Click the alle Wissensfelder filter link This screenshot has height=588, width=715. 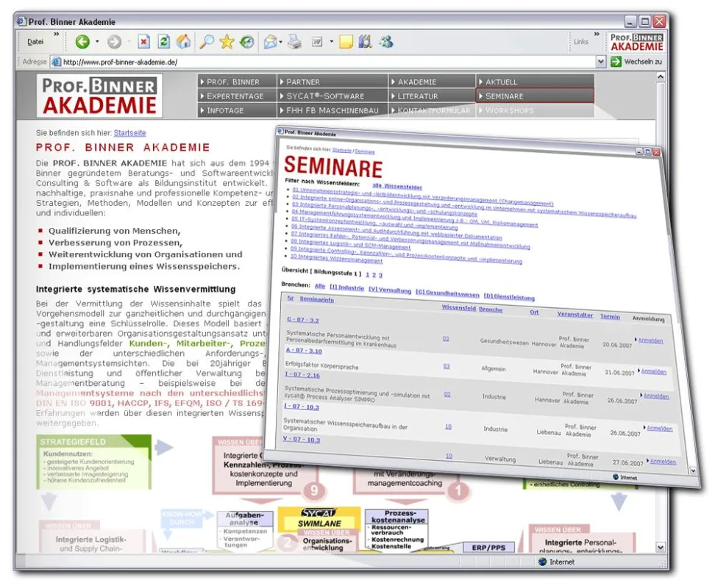397,186
